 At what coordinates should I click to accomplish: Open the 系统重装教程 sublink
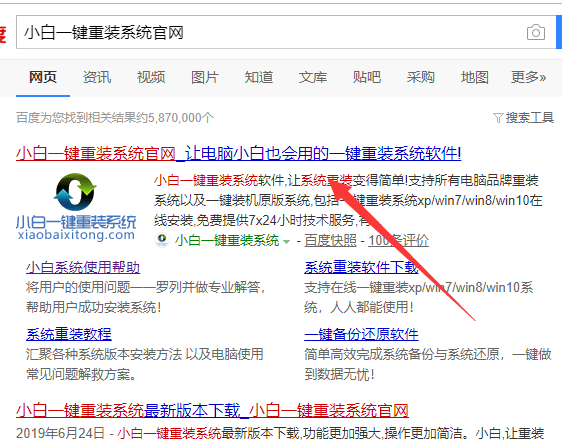coord(69,334)
